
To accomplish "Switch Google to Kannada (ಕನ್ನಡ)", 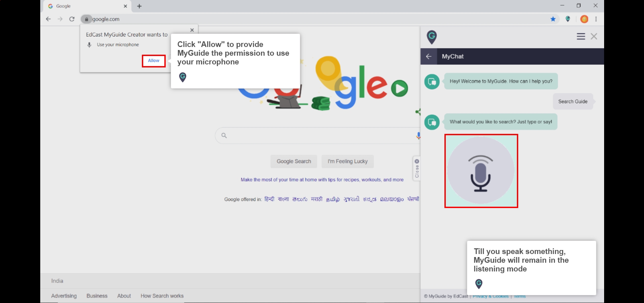I will [x=370, y=199].
